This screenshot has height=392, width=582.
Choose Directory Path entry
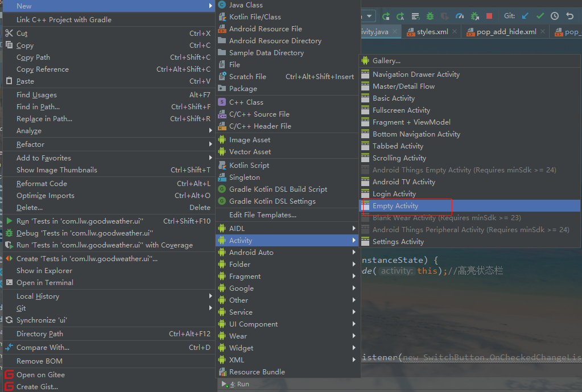pos(109,334)
